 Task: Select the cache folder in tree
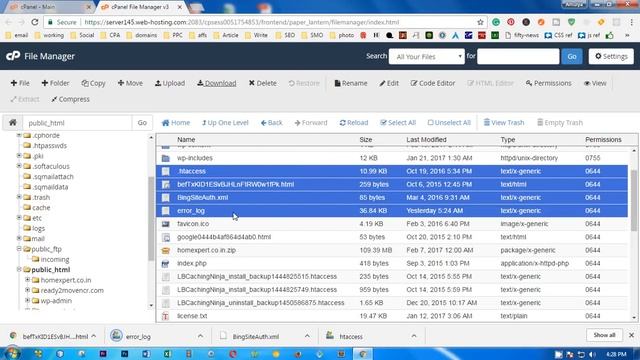click(x=41, y=207)
